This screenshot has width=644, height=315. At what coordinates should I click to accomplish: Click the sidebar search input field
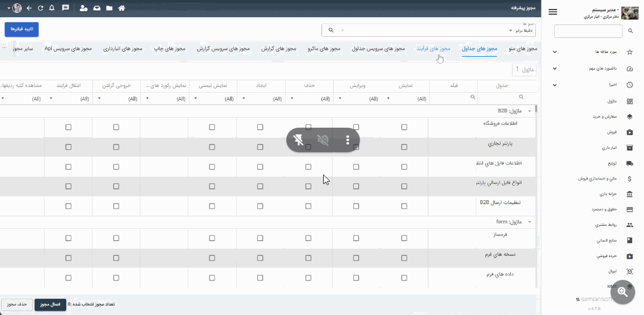tap(588, 31)
